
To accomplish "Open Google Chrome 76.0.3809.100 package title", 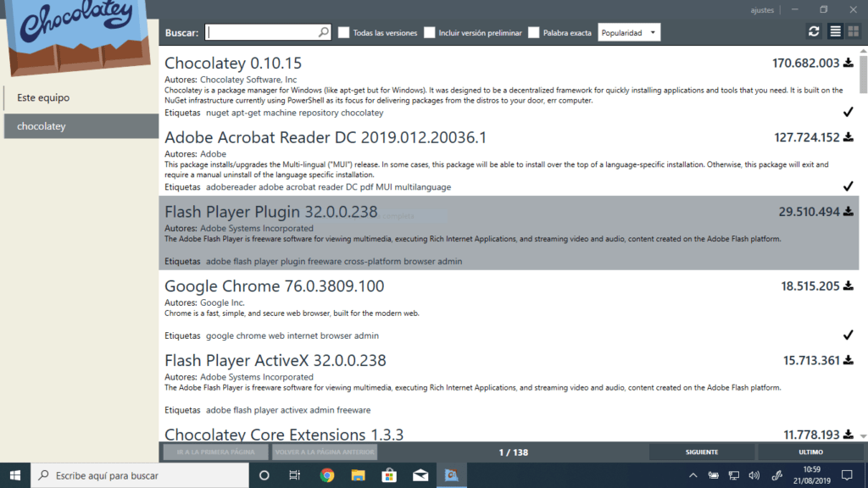I will coord(274,286).
